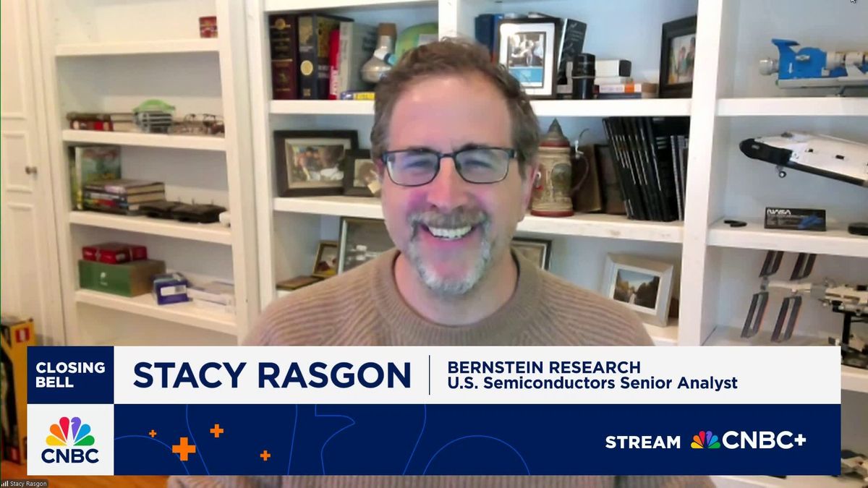
Task: Click the large STACY RASGON name banner
Action: tap(272, 375)
